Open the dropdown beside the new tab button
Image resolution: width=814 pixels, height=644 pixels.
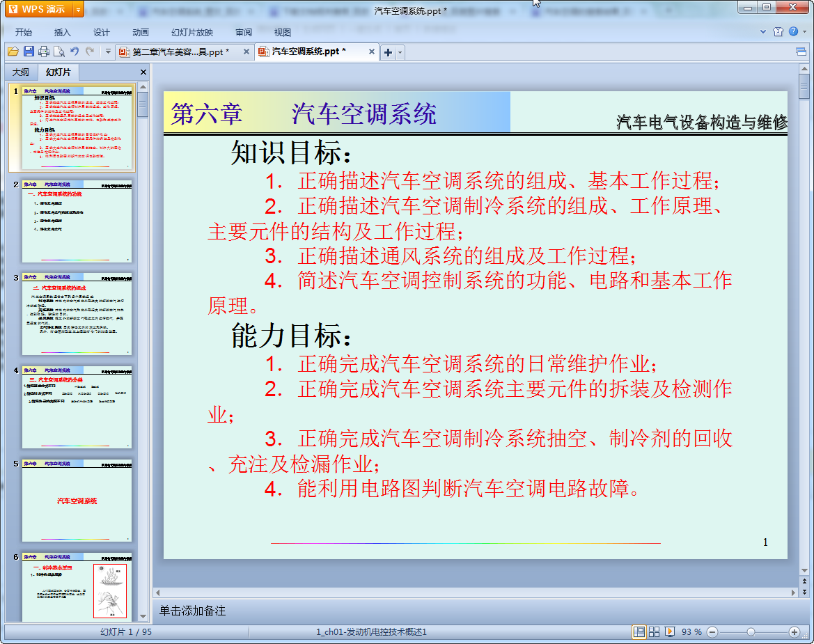click(400, 52)
